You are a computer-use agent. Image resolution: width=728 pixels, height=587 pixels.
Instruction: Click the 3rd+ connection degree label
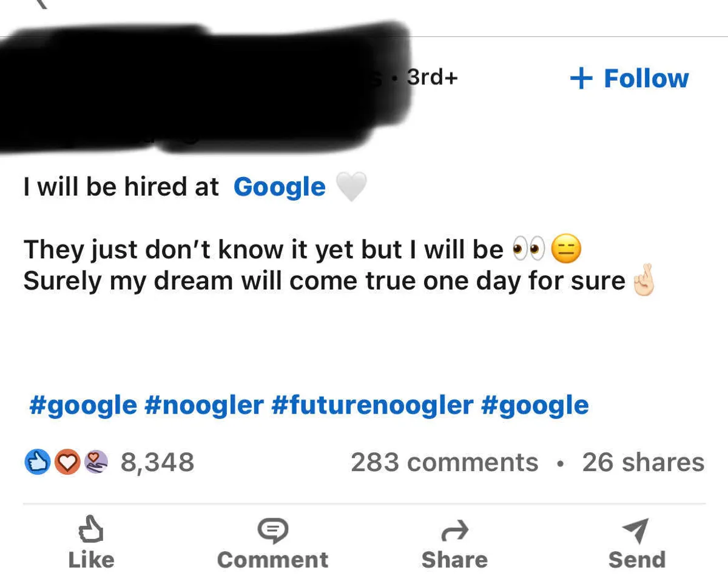click(432, 78)
